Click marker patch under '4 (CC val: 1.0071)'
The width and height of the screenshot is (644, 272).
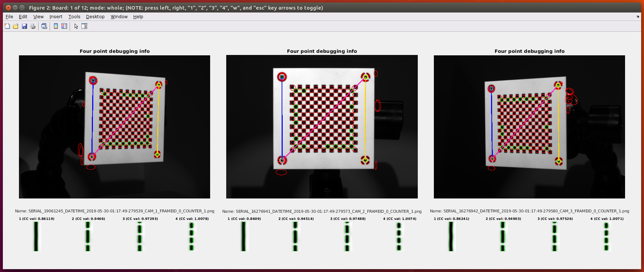click(606, 236)
